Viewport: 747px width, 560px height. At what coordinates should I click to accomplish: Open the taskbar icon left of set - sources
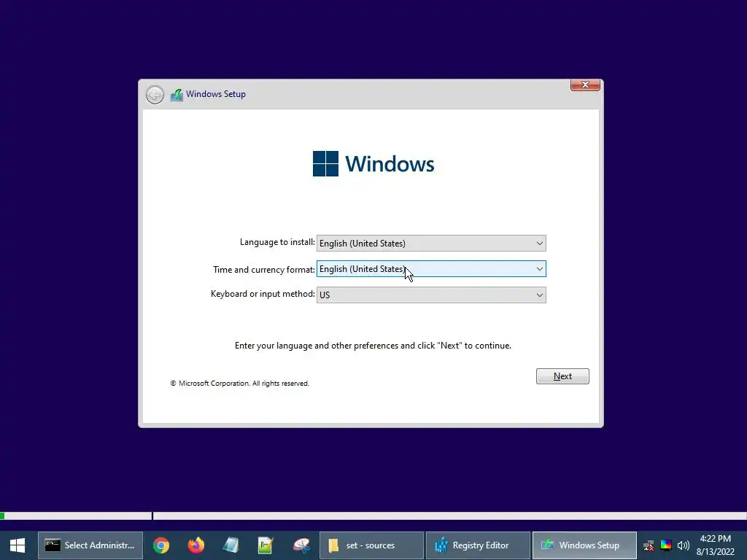(301, 545)
